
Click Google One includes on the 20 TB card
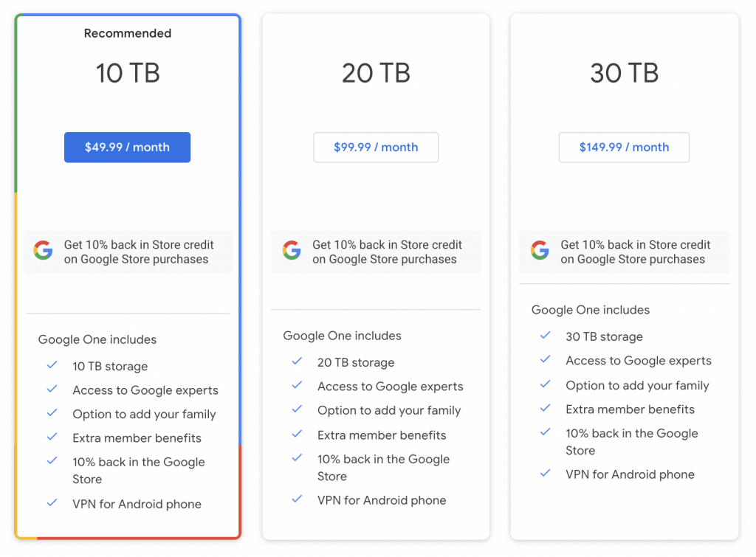pos(343,336)
